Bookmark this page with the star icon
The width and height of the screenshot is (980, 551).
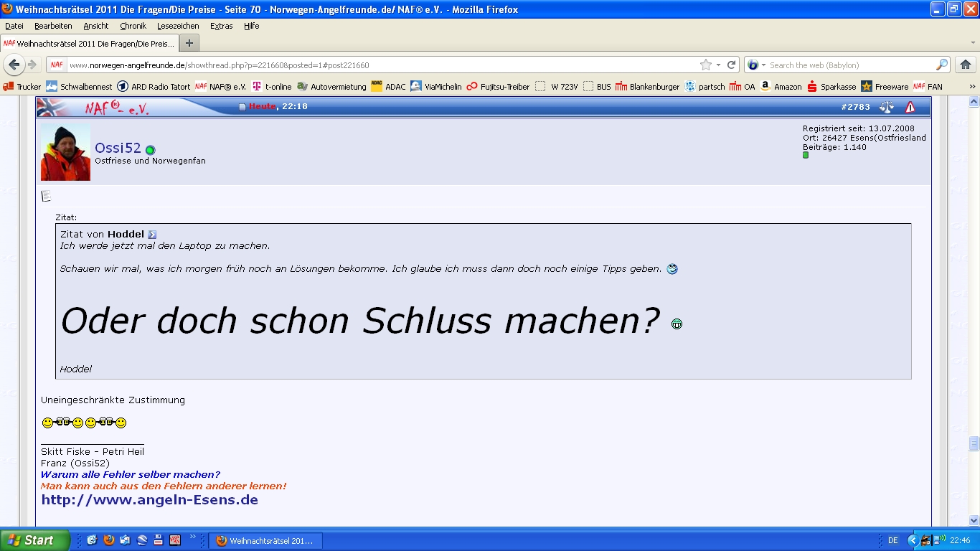coord(706,65)
